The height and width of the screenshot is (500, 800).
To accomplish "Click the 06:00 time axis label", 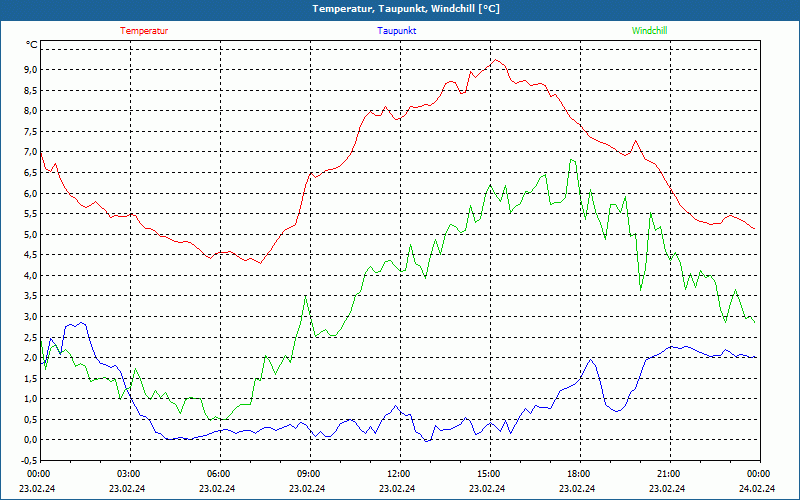I will [x=220, y=474].
